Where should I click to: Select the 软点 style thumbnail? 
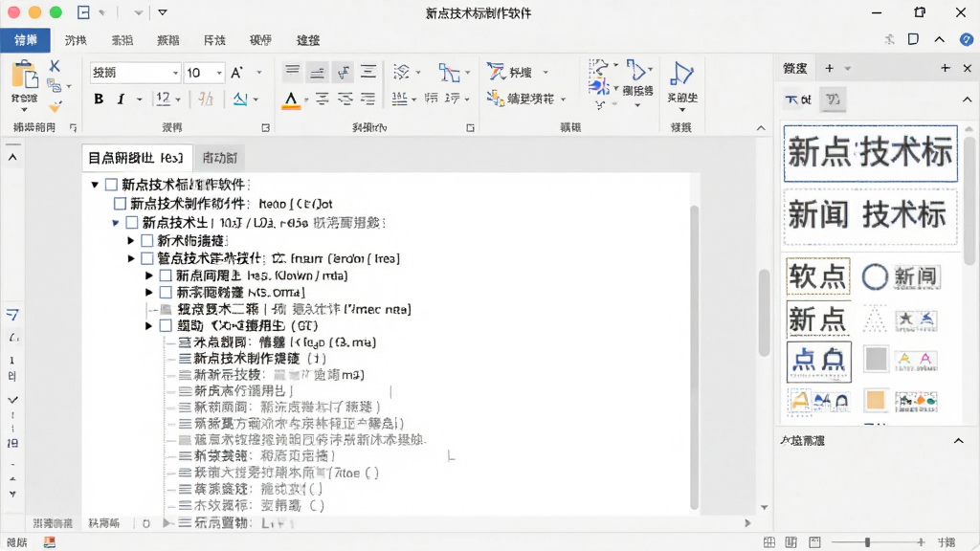click(818, 276)
